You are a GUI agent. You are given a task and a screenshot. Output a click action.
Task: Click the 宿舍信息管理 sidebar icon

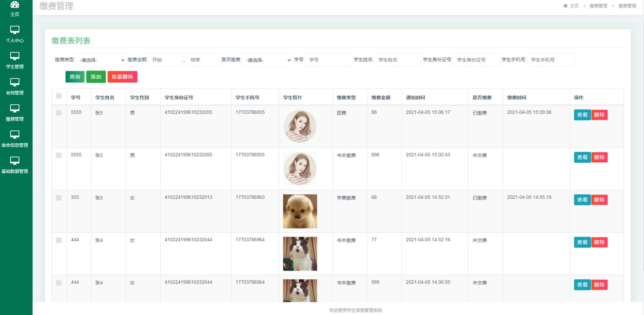[15, 134]
